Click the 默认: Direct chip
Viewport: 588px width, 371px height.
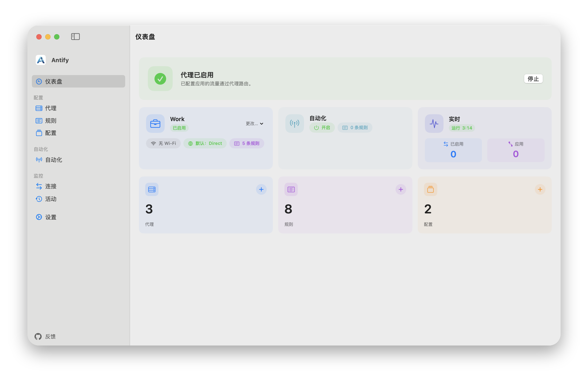click(x=205, y=143)
